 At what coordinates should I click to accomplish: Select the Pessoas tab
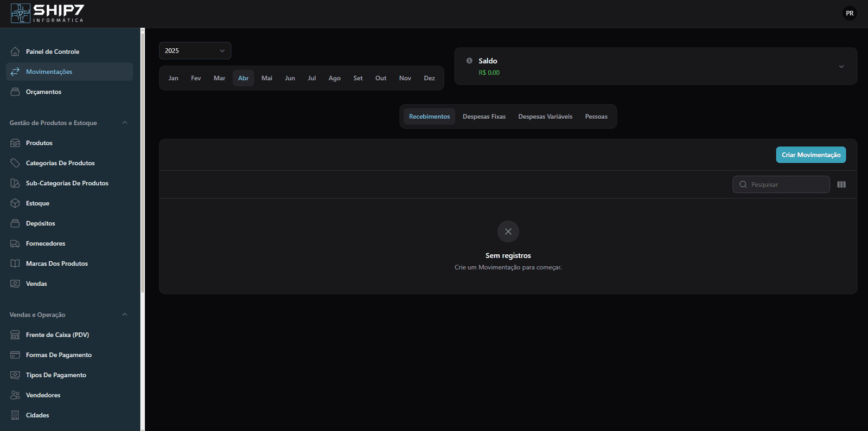point(596,117)
